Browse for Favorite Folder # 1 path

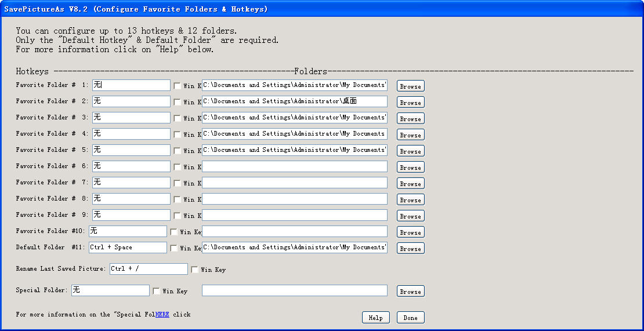point(410,86)
